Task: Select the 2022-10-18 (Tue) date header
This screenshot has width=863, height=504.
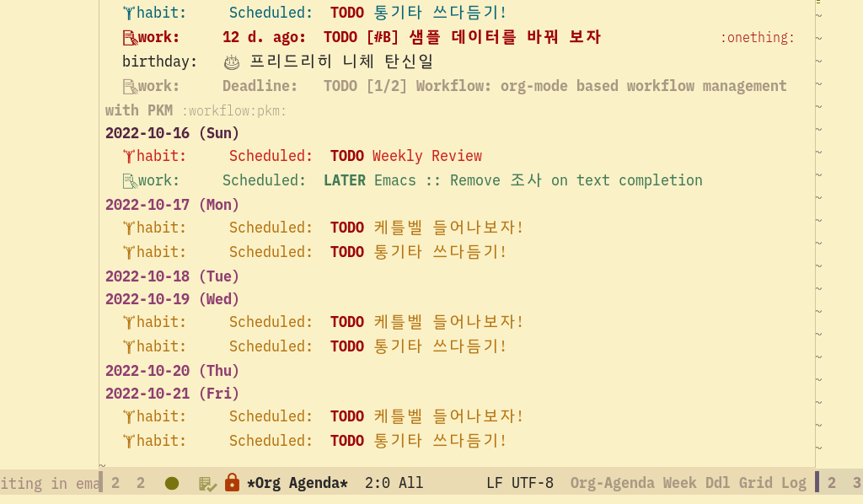Action: coord(172,276)
